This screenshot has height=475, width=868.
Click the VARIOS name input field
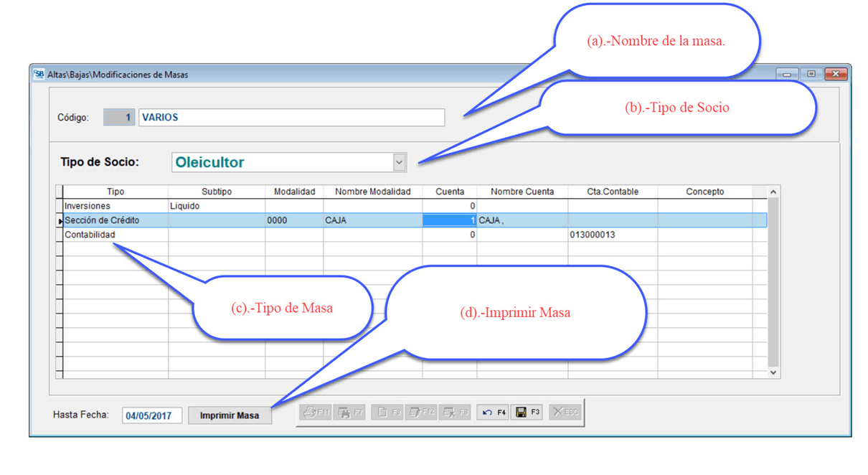point(291,118)
